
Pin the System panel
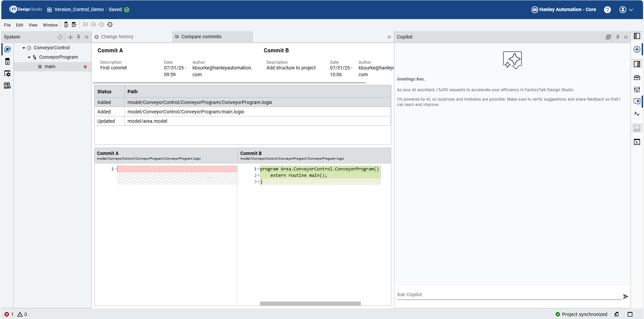click(x=79, y=37)
